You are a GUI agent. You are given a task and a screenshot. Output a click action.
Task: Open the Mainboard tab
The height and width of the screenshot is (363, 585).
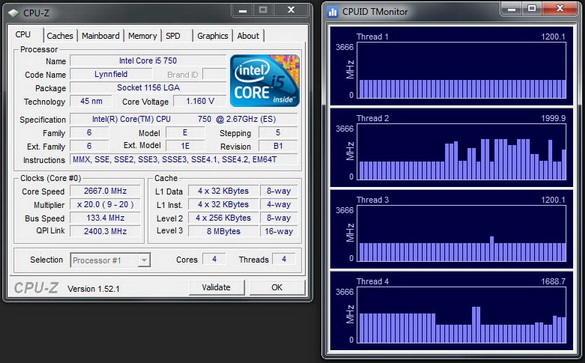pyautogui.click(x=101, y=36)
